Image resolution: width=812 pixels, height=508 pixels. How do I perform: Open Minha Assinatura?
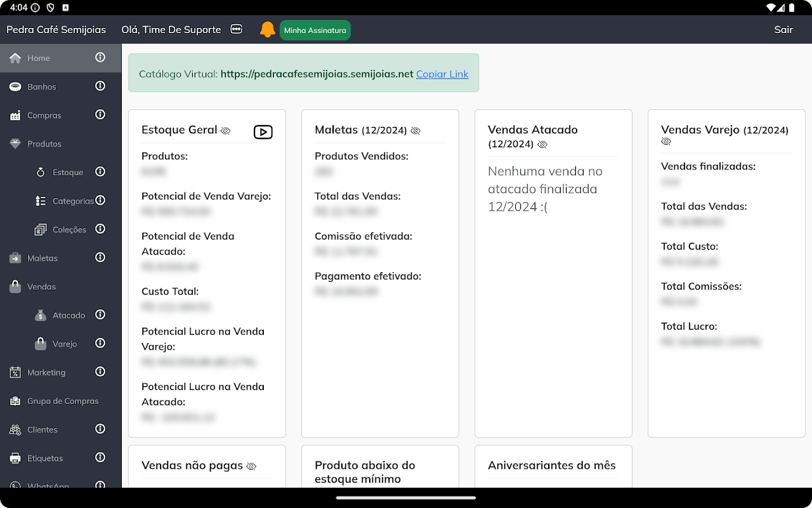click(315, 30)
